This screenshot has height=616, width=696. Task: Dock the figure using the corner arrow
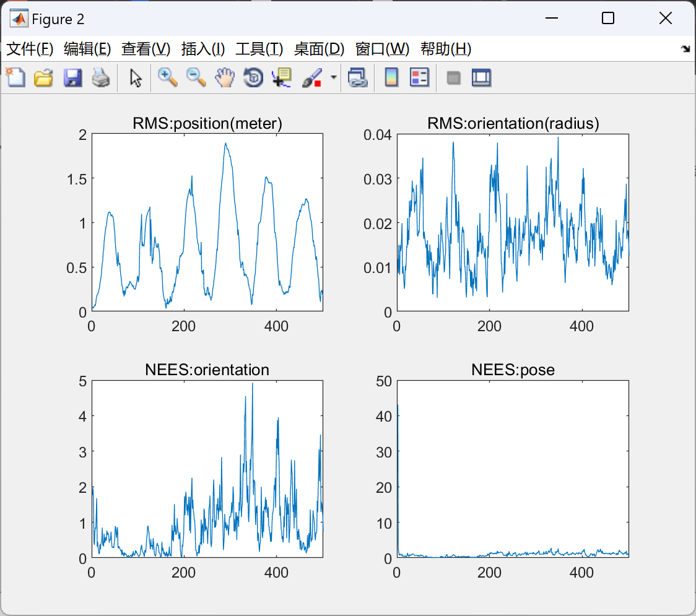pyautogui.click(x=685, y=49)
